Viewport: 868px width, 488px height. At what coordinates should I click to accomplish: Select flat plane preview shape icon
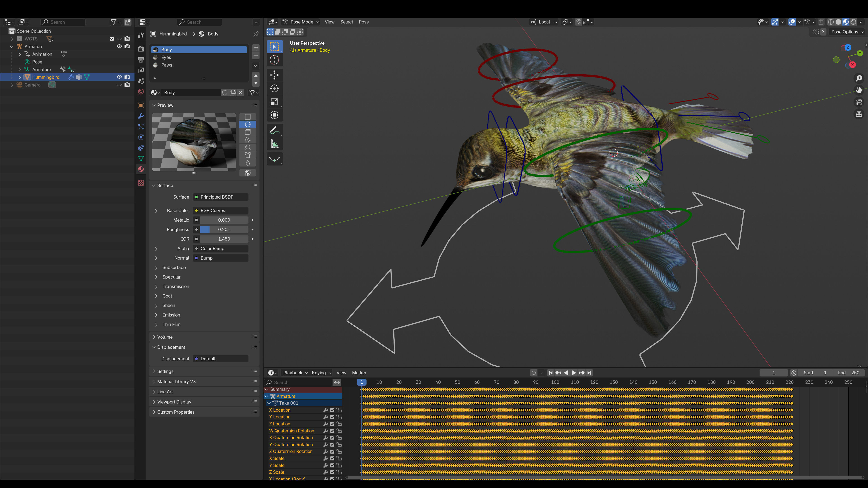point(248,117)
